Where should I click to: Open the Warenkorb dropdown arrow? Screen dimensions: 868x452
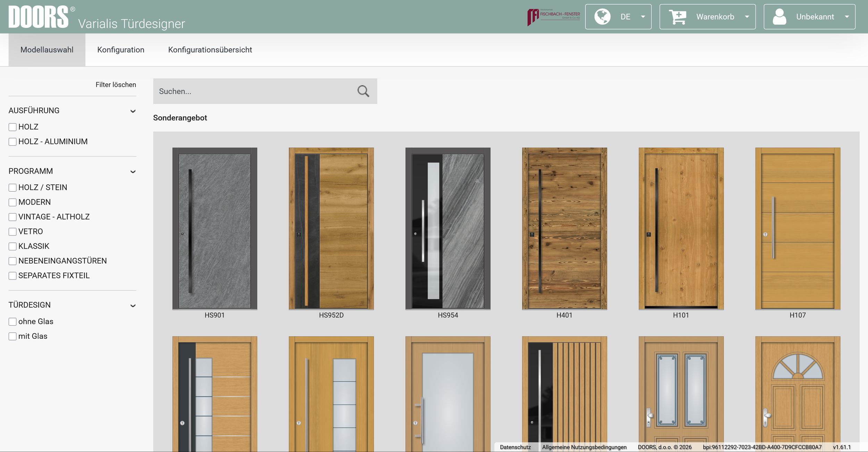click(x=747, y=17)
